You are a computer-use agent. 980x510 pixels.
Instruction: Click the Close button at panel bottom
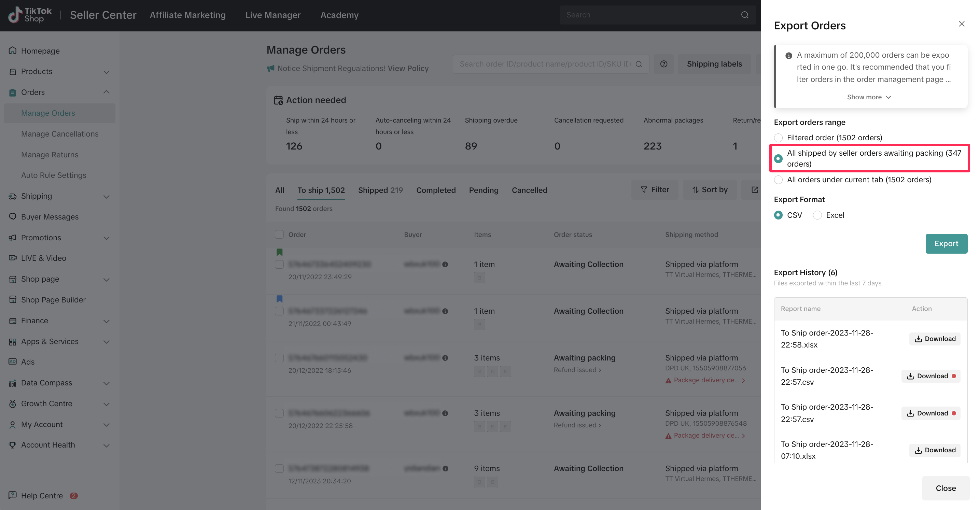[x=946, y=488]
